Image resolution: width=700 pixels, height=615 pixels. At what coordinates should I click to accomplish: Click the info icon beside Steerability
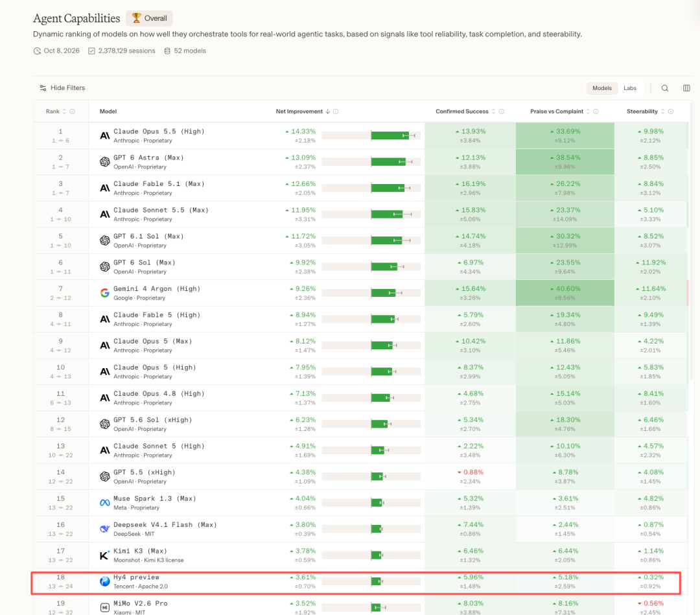coord(671,111)
